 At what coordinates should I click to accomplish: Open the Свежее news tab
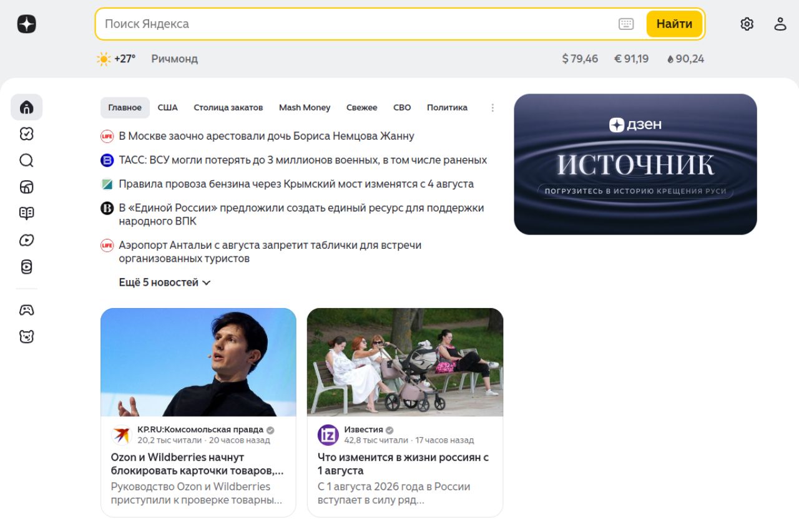362,108
